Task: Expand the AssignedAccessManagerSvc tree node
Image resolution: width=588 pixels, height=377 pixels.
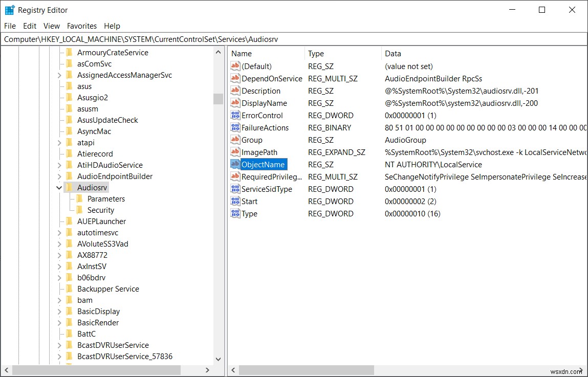Action: 59,75
